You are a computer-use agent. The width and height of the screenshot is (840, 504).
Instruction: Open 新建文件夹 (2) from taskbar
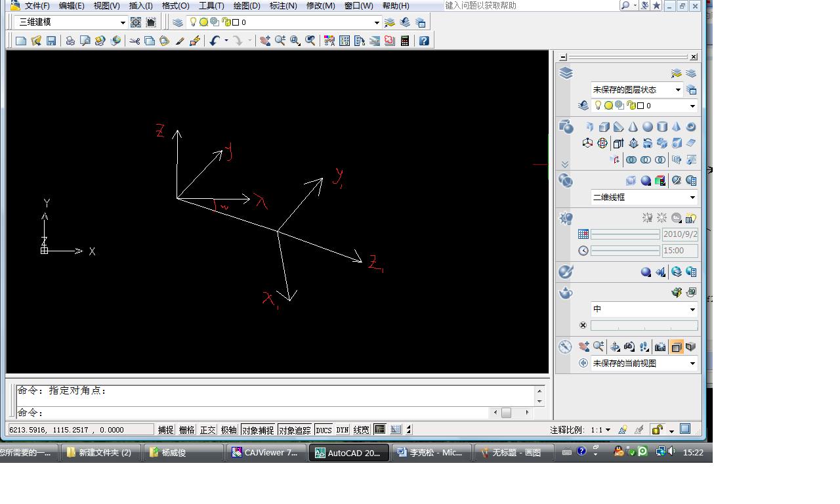click(x=101, y=452)
